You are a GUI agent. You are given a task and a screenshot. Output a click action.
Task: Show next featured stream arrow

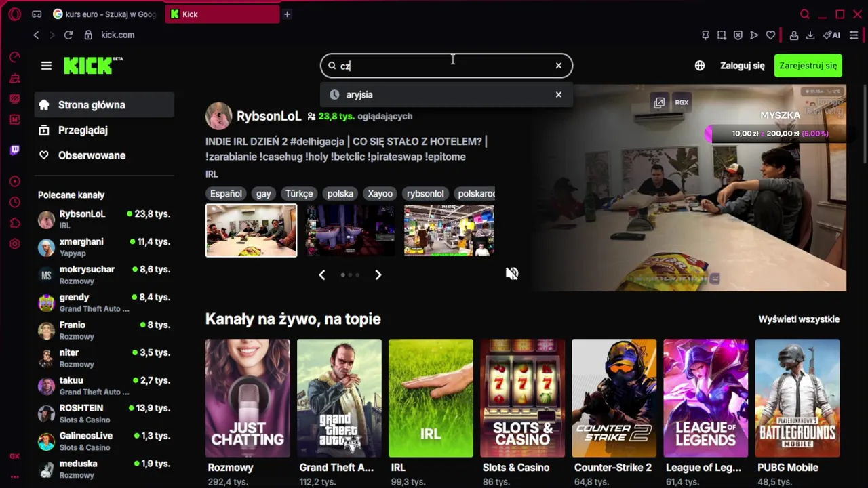378,274
